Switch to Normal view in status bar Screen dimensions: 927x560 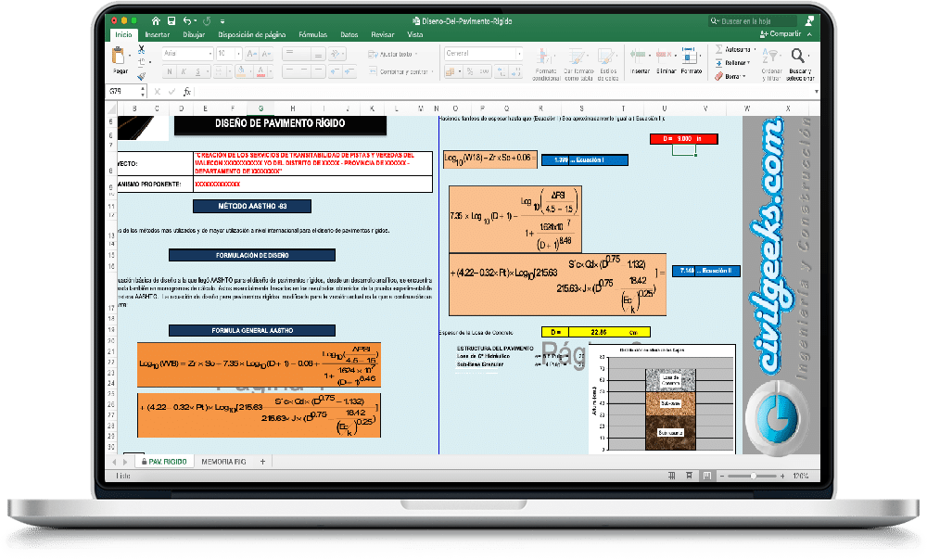(671, 476)
